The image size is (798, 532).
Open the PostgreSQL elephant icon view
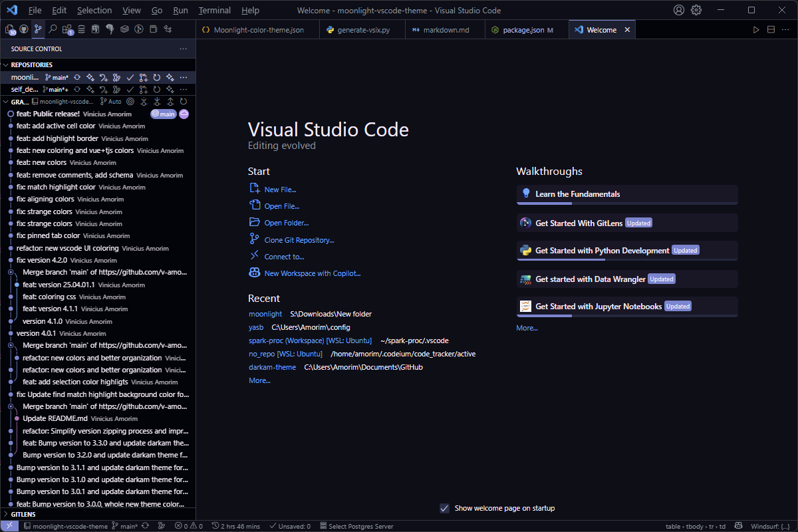(x=110, y=29)
